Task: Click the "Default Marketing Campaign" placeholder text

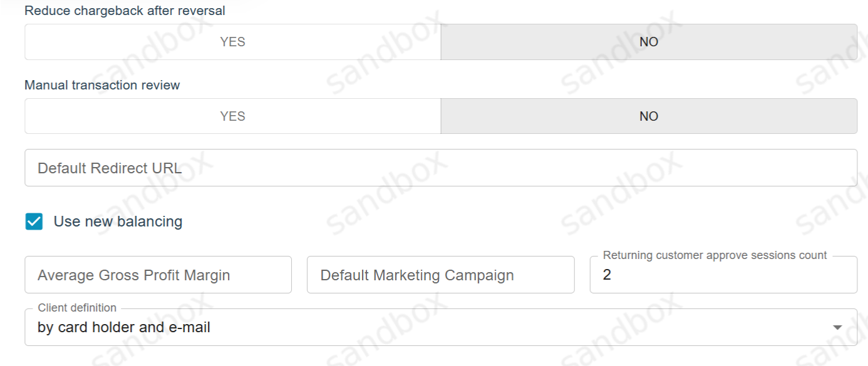Action: click(x=416, y=275)
